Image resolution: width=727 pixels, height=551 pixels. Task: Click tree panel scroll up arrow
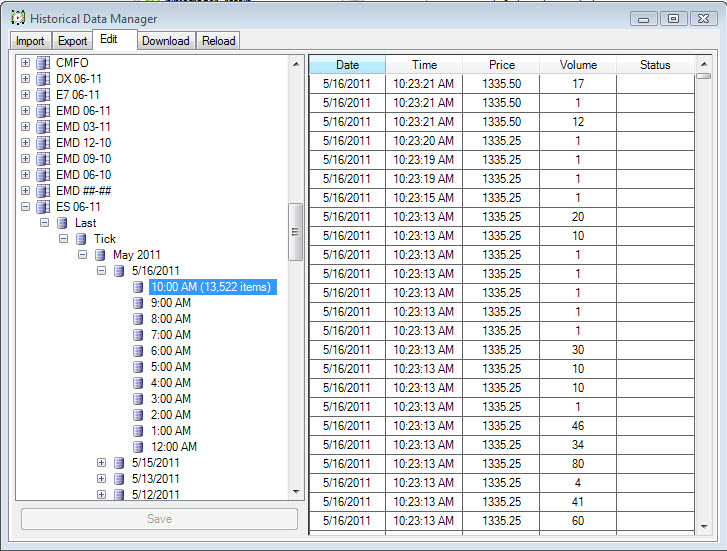pyautogui.click(x=296, y=64)
